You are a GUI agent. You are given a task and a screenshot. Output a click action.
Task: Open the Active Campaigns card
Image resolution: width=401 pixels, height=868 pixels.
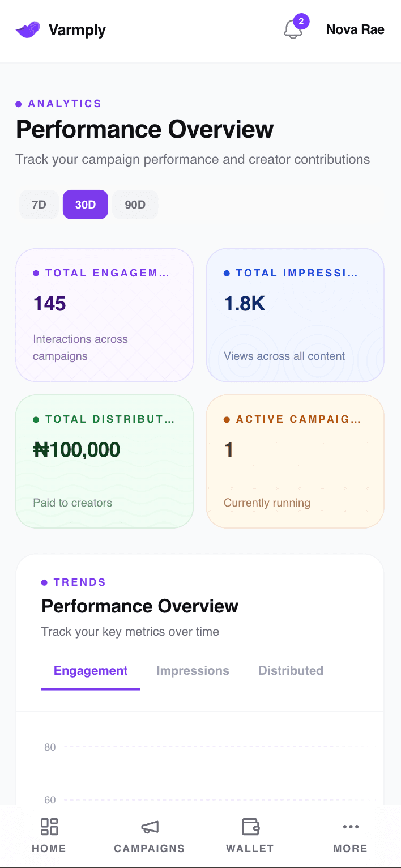295,462
